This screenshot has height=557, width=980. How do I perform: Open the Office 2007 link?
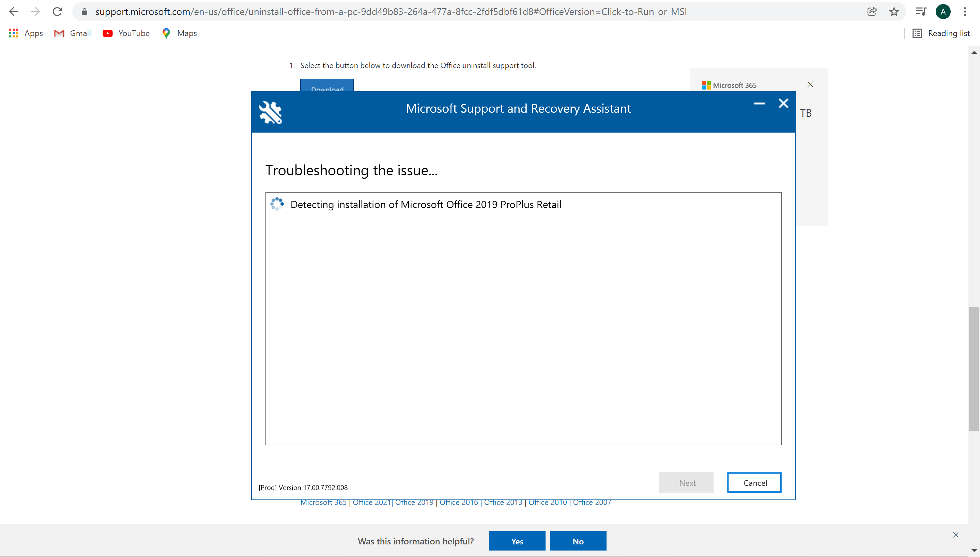pyautogui.click(x=592, y=503)
